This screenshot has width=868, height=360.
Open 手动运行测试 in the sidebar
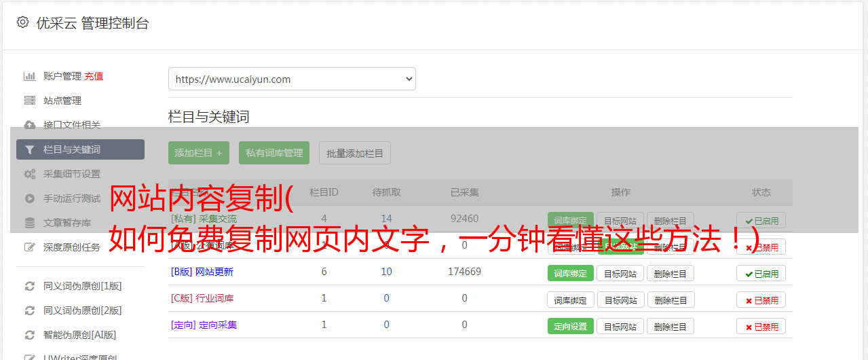72,198
